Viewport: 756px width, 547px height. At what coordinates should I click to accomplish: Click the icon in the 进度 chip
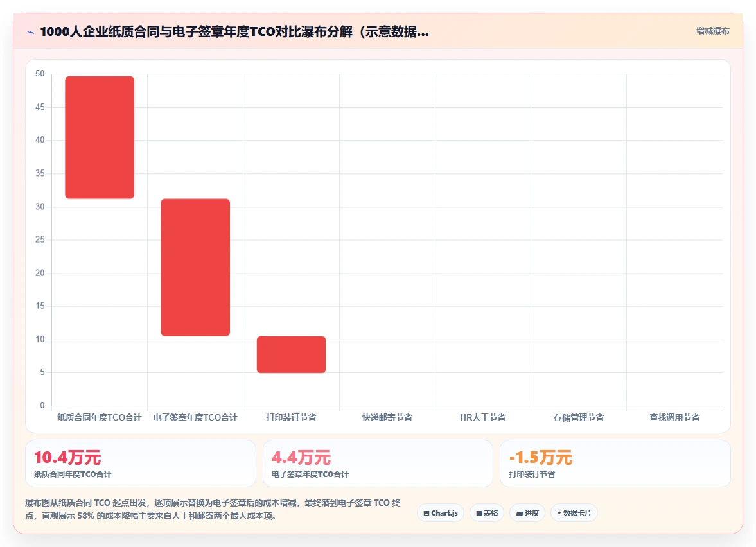(x=519, y=513)
